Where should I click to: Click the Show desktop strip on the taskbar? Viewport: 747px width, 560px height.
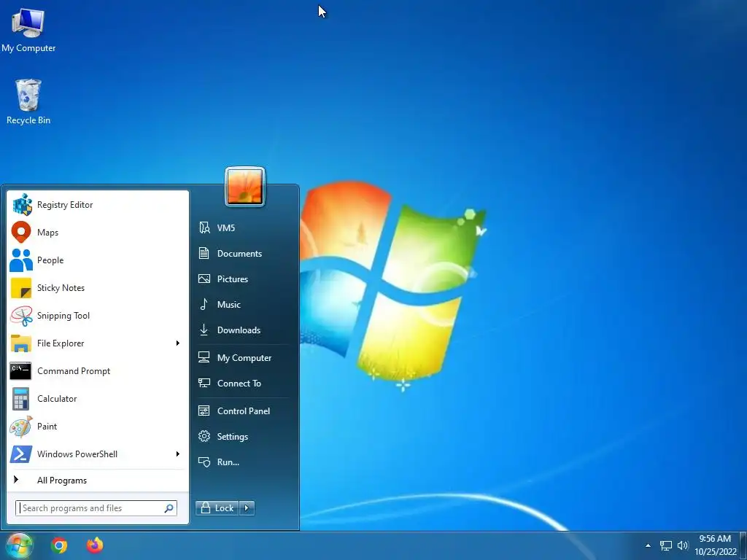[x=743, y=545]
